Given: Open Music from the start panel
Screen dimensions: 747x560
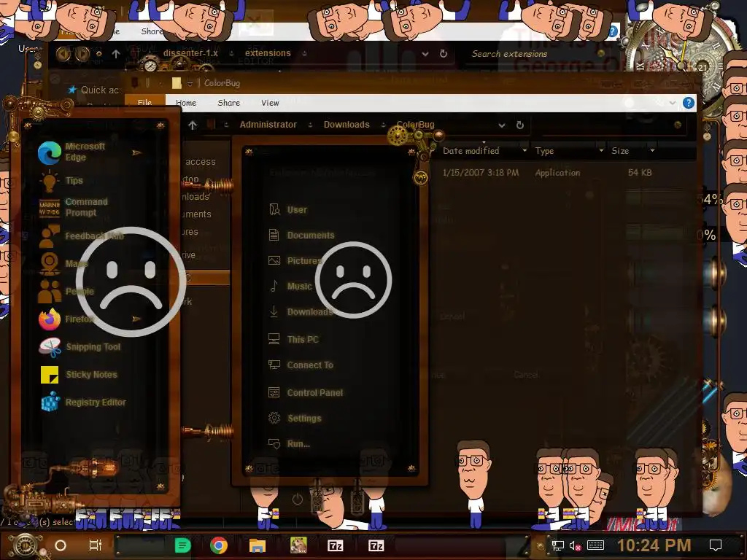Looking at the screenshot, I should click(290, 286).
